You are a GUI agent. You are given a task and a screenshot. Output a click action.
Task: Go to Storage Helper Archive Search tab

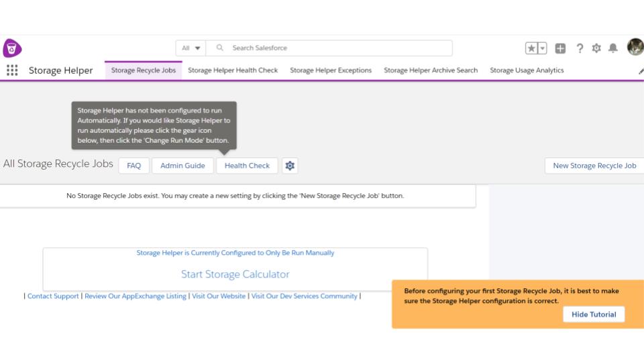coord(431,70)
